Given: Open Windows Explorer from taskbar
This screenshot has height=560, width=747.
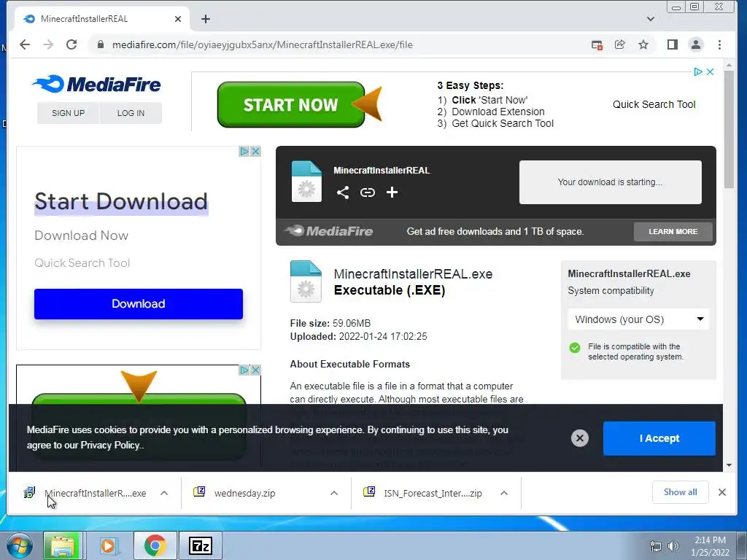Looking at the screenshot, I should pos(63,545).
